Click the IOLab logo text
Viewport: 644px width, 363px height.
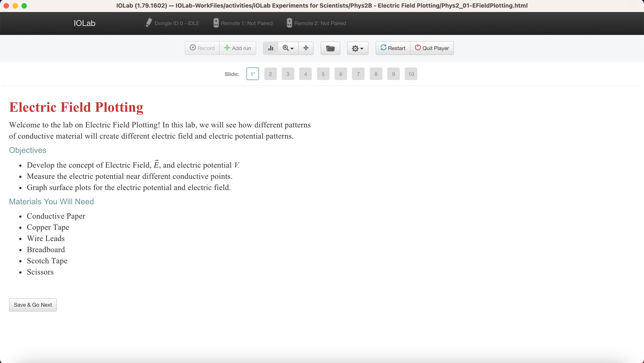tap(84, 23)
